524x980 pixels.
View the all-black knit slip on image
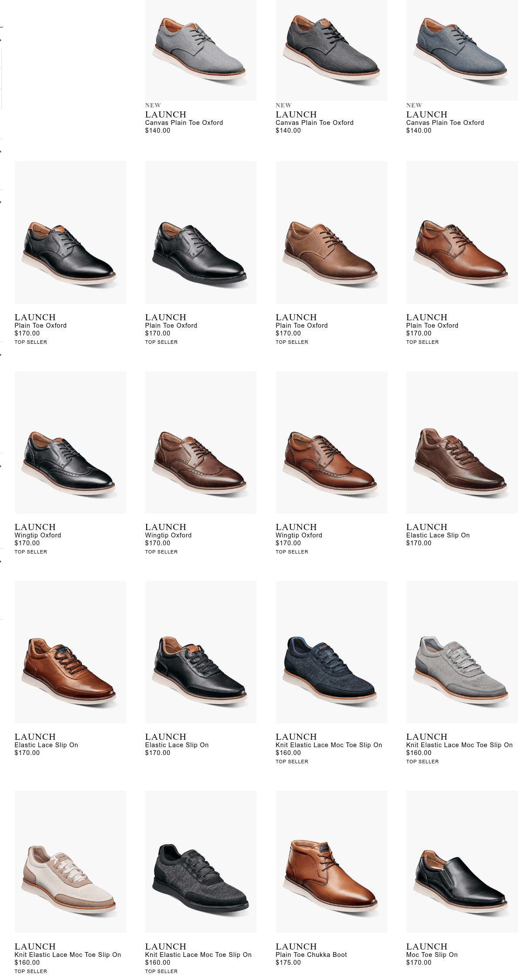(x=201, y=862)
